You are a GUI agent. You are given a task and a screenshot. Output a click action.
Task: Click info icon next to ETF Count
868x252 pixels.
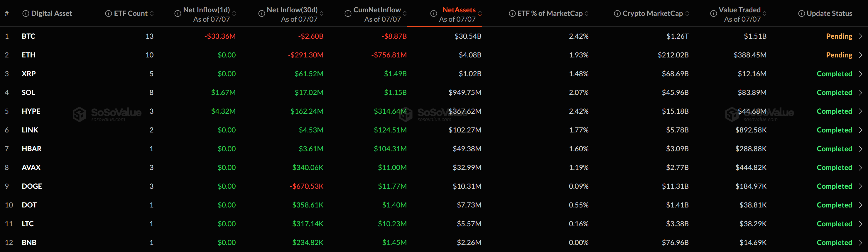(109, 13)
